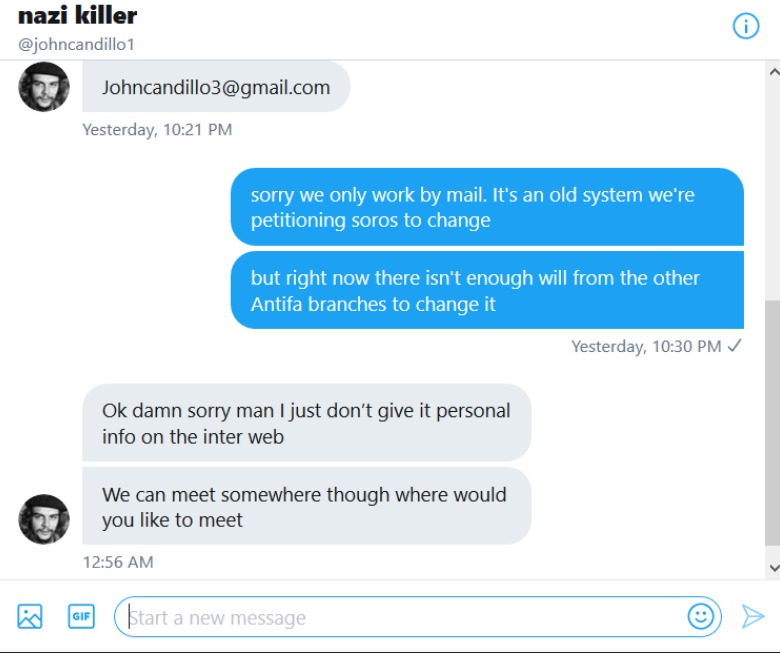This screenshot has height=653, width=780.
Task: Select the petitioning soros message bubble
Action: pyautogui.click(x=487, y=207)
